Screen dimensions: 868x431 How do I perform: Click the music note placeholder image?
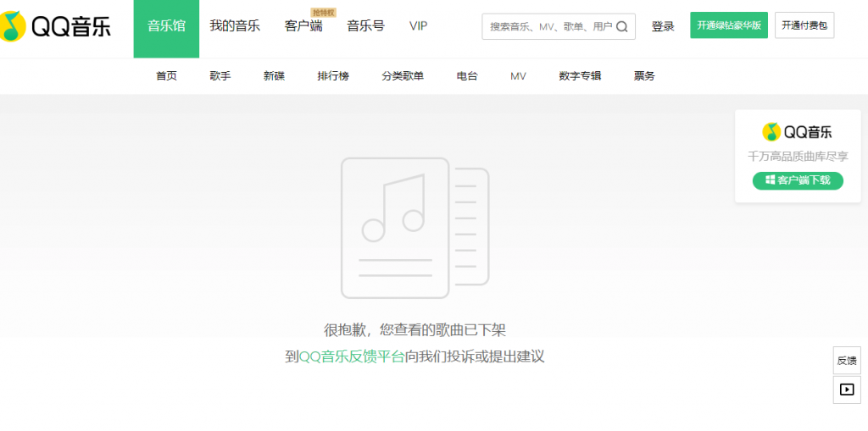click(415, 228)
